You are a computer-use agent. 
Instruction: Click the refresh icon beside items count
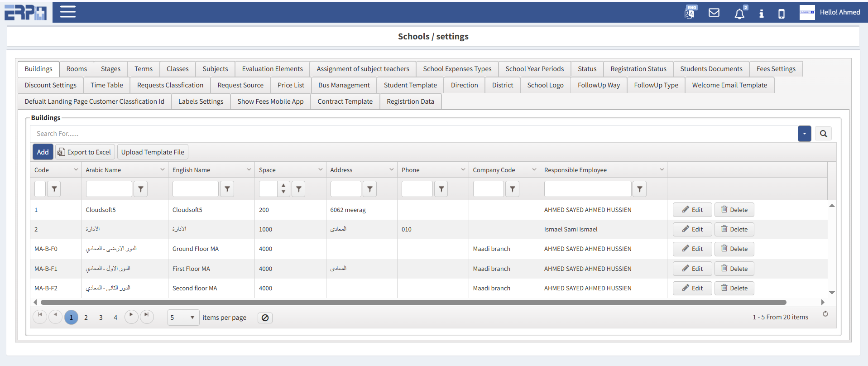tap(825, 314)
